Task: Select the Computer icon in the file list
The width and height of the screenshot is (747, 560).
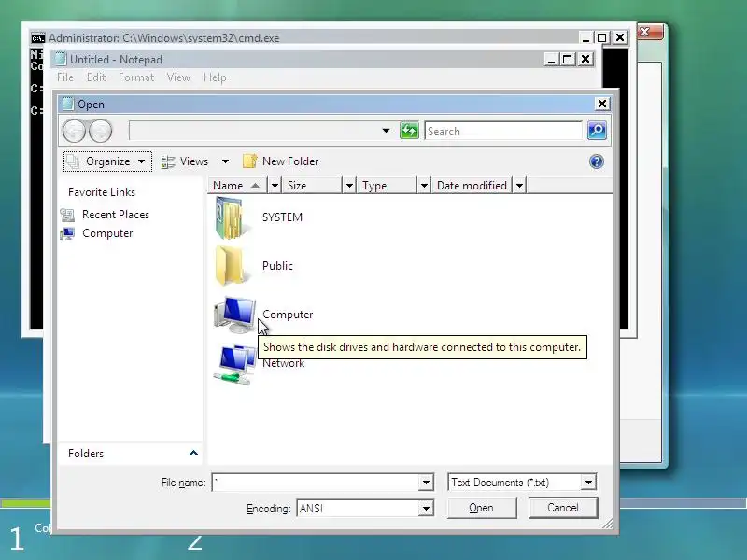Action: [x=234, y=315]
